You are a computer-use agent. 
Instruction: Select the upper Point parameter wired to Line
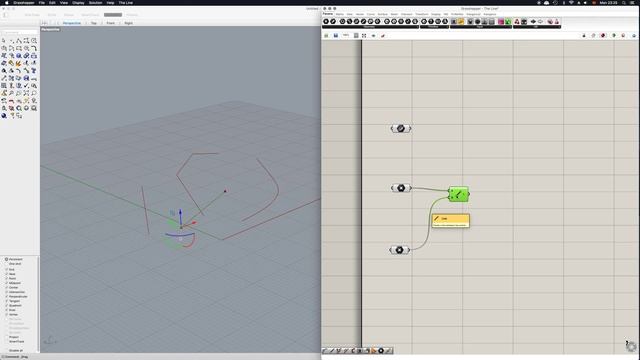click(x=401, y=188)
